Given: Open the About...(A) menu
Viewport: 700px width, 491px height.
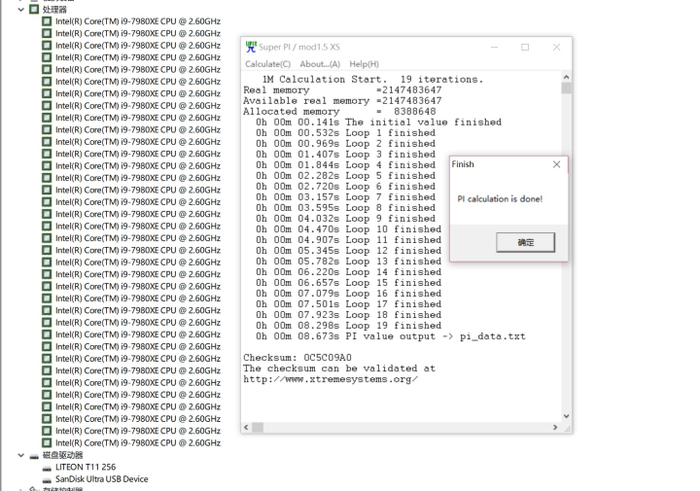Looking at the screenshot, I should click(320, 64).
